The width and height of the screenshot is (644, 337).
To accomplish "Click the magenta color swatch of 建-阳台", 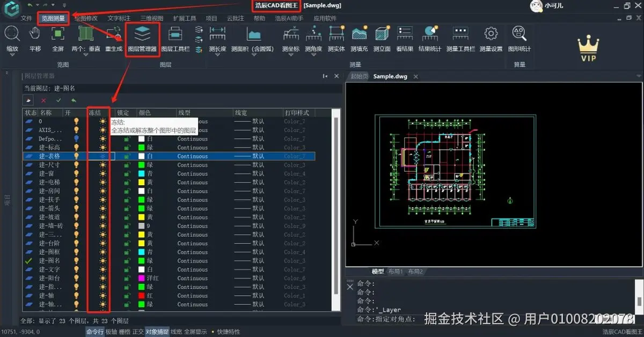I will click(141, 278).
